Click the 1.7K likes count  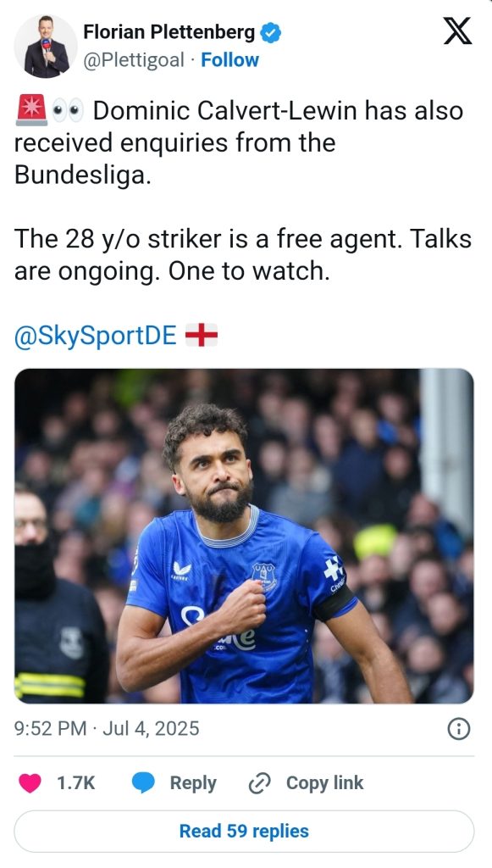click(x=76, y=783)
